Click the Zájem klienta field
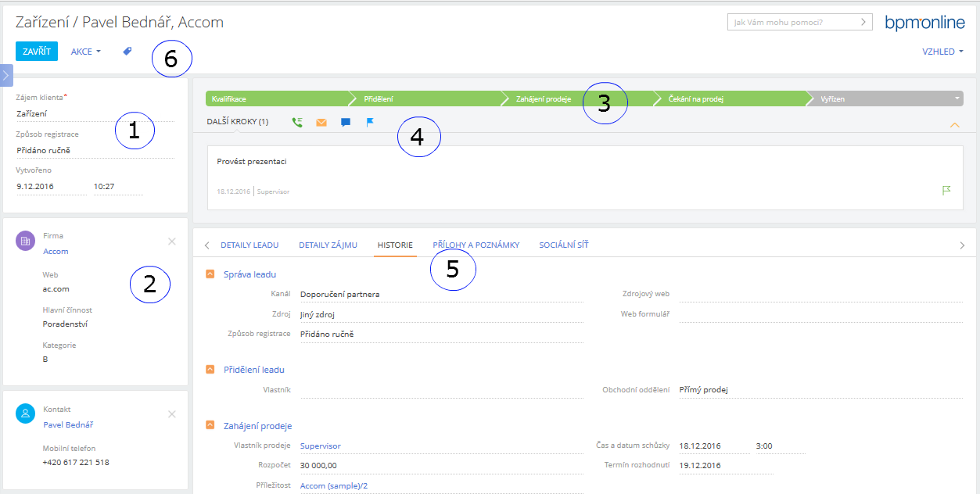 pos(95,113)
